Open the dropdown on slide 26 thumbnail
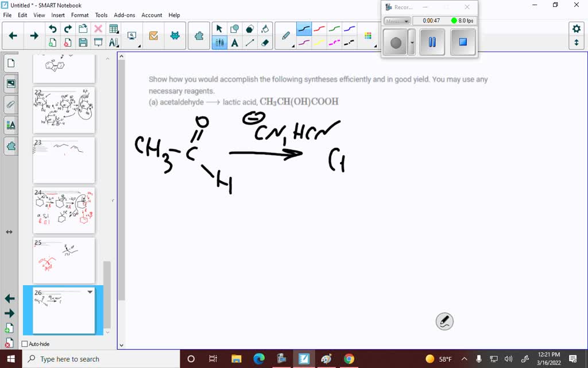Viewport: 588px width, 368px height. tap(90, 292)
